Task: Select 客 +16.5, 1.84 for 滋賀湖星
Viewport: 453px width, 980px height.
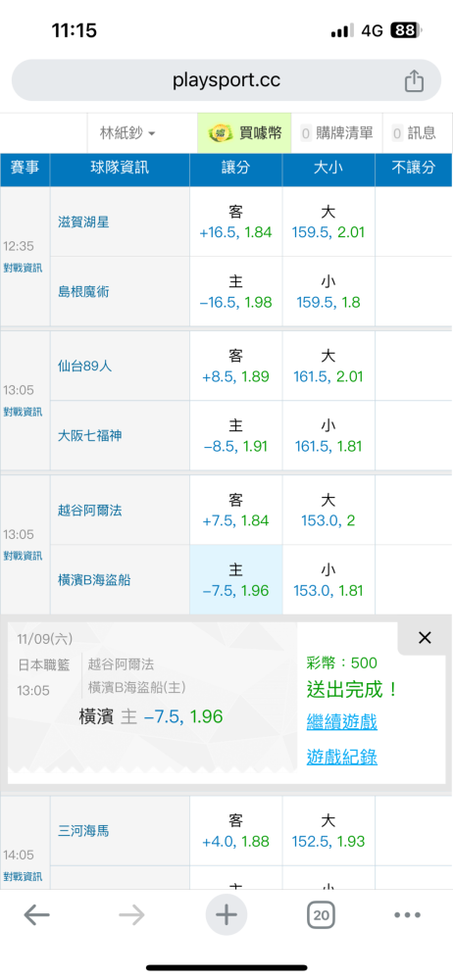Action: [x=236, y=221]
